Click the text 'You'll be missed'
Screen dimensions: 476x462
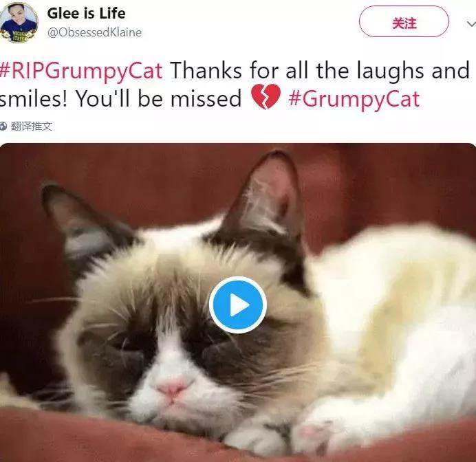[x=158, y=99]
